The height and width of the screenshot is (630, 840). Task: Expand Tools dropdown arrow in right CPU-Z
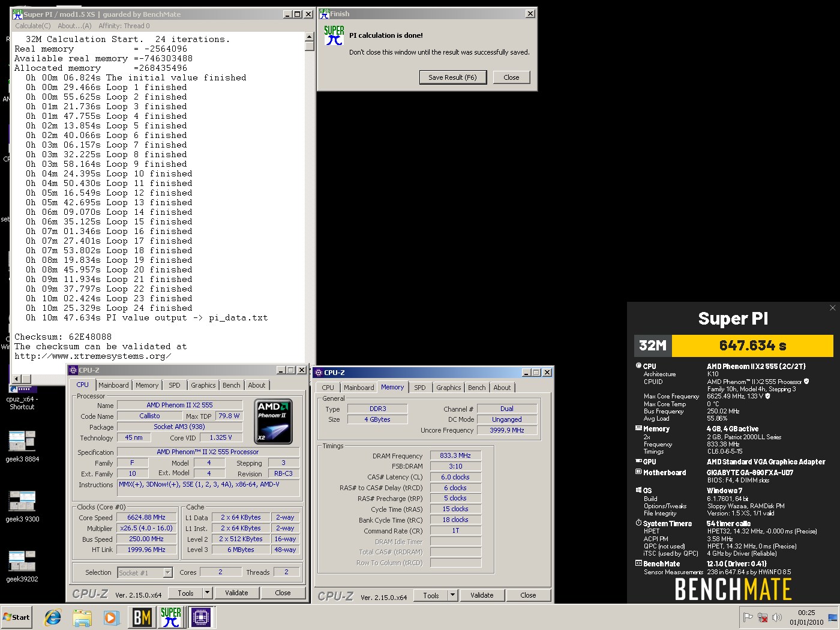click(453, 595)
